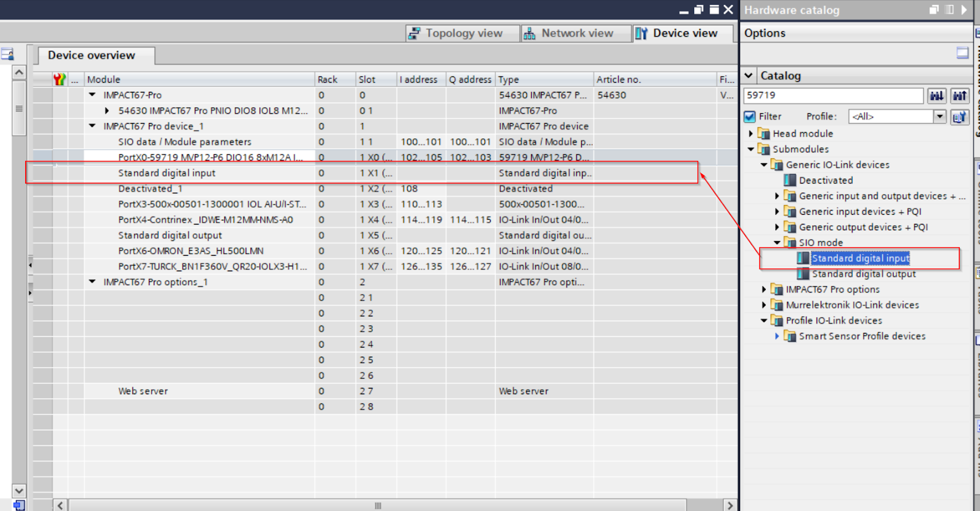The height and width of the screenshot is (511, 980).
Task: Open the Device view tab
Action: 682,33
